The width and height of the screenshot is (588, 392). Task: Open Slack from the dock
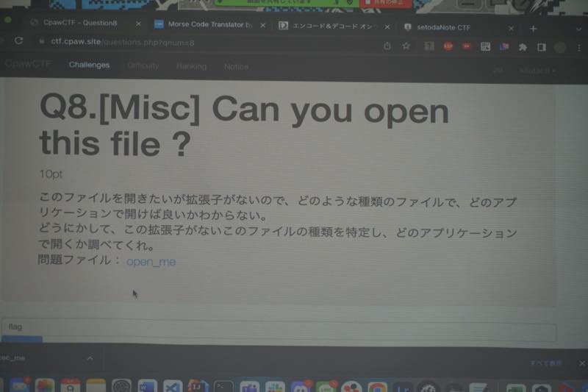click(273, 387)
